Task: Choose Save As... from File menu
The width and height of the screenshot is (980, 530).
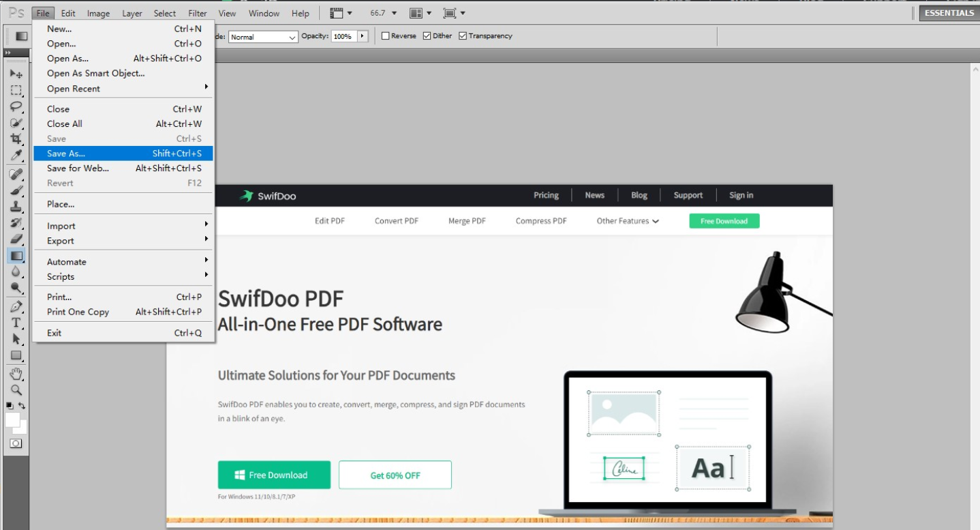Action: point(124,153)
